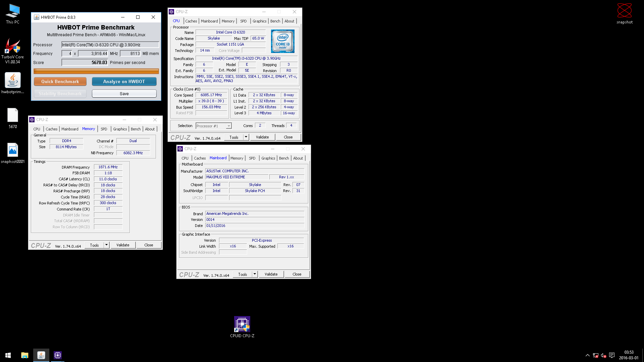
Task: Click Tools button in the CPU window
Action: point(234,137)
